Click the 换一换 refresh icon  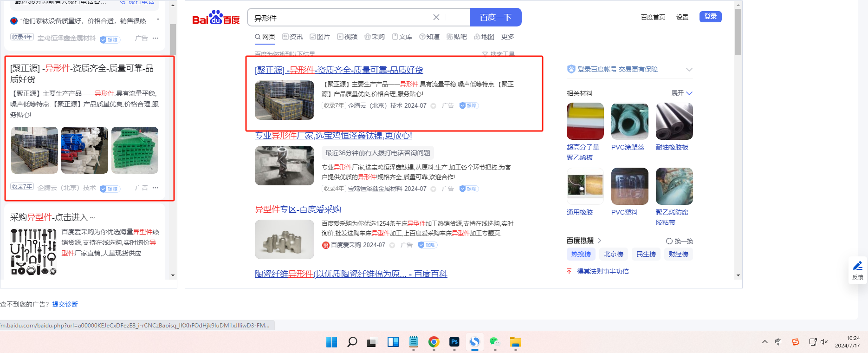pyautogui.click(x=669, y=241)
